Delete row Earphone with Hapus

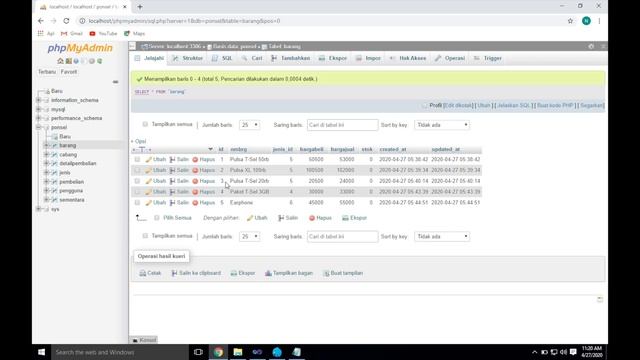(204, 202)
